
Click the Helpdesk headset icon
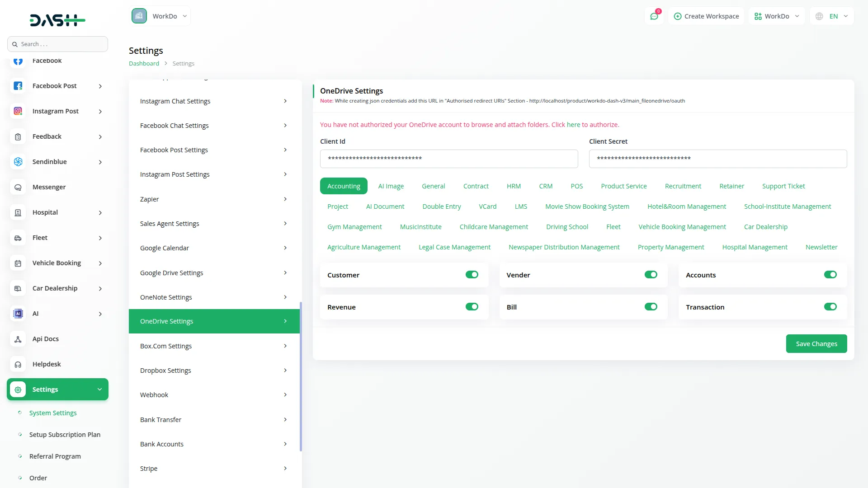18,364
